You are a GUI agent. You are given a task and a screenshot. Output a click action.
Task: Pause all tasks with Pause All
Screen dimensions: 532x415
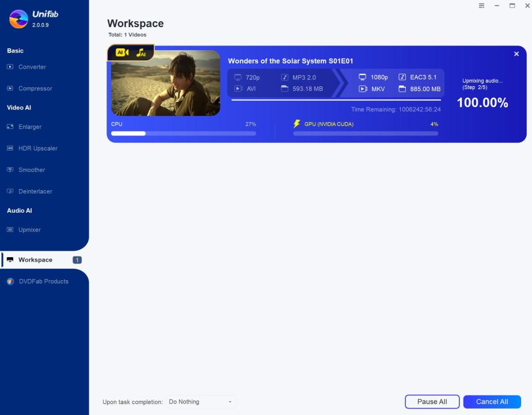tap(432, 402)
